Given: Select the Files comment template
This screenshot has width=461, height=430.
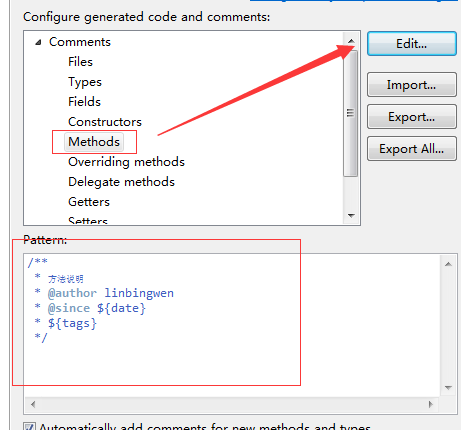Looking at the screenshot, I should tap(80, 62).
